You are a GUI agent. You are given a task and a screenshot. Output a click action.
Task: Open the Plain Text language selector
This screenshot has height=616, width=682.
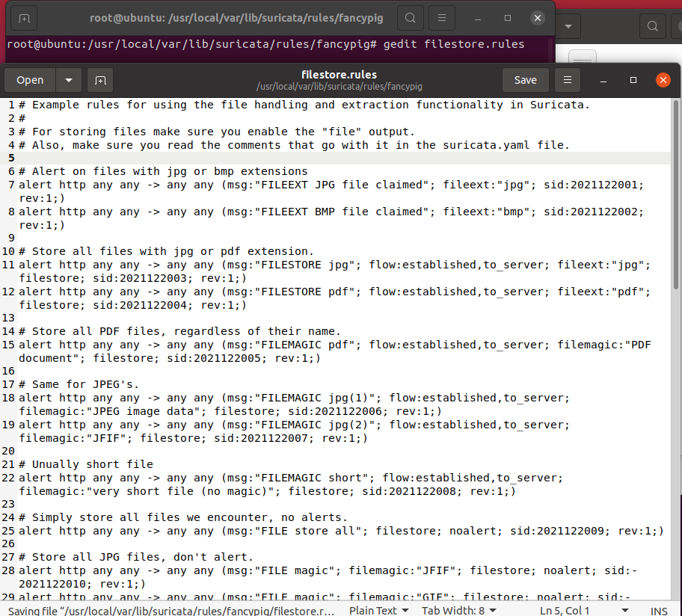(x=379, y=610)
